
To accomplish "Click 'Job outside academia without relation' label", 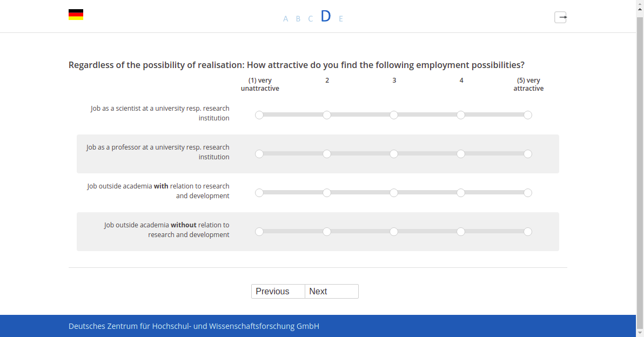I will [167, 230].
